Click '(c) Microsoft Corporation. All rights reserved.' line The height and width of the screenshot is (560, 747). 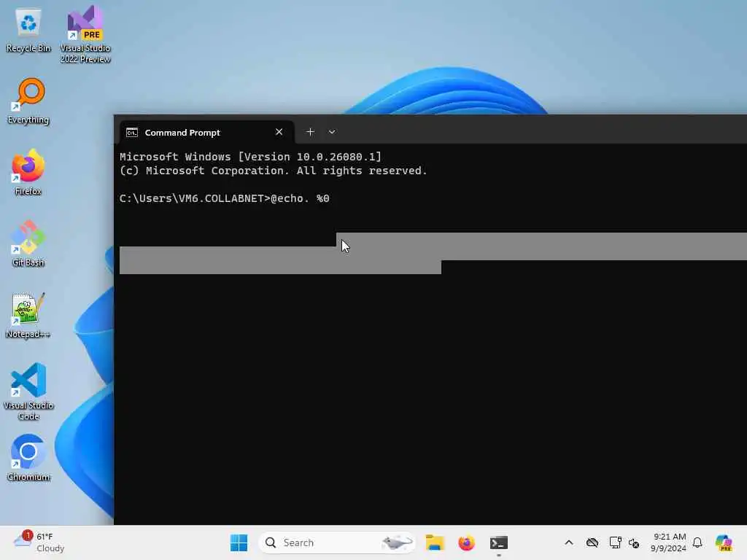click(x=274, y=171)
